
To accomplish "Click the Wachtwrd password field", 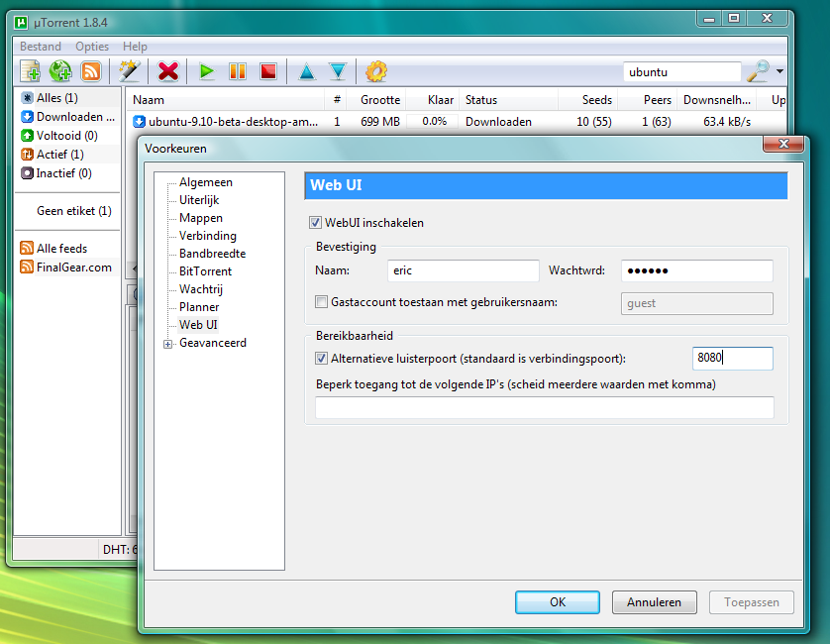I will click(697, 270).
